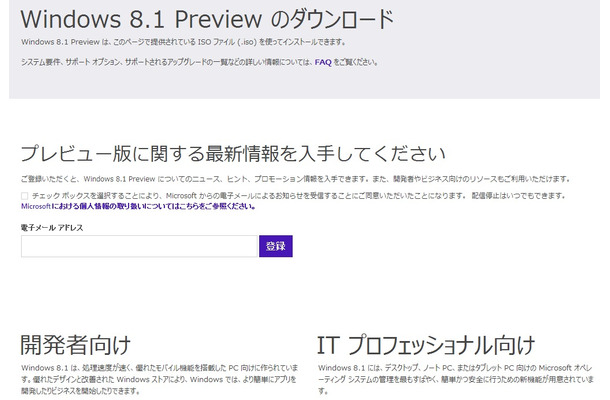This screenshot has height=400, width=610.
Task: Click the 電子メール アドレス label
Action: 52,228
